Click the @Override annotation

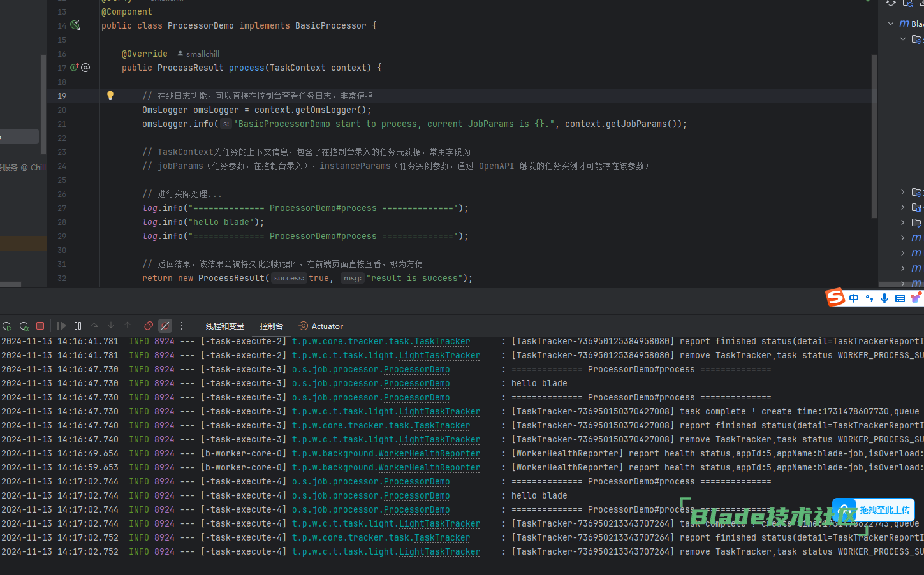point(145,54)
